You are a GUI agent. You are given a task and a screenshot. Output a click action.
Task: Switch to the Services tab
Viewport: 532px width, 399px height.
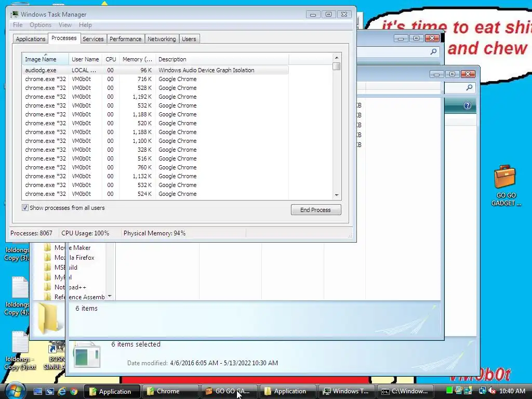point(93,39)
